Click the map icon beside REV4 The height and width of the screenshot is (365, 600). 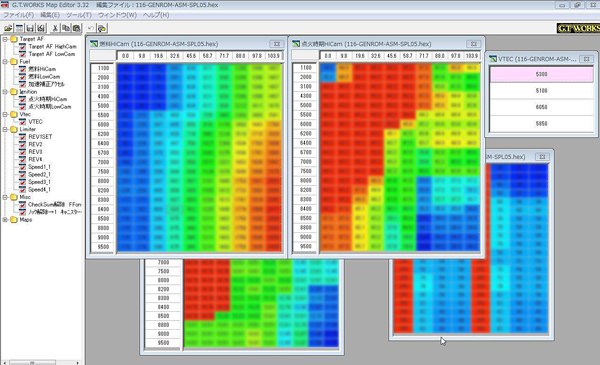[23, 160]
